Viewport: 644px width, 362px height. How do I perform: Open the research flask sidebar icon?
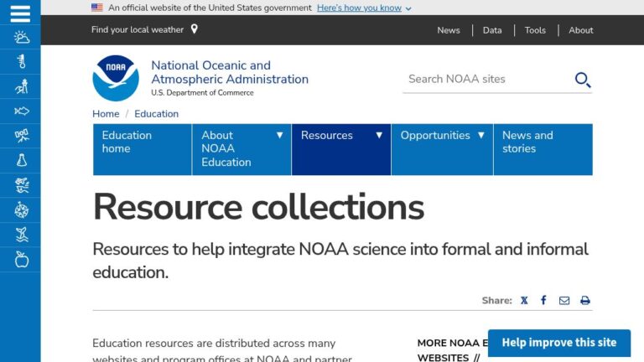(x=22, y=160)
